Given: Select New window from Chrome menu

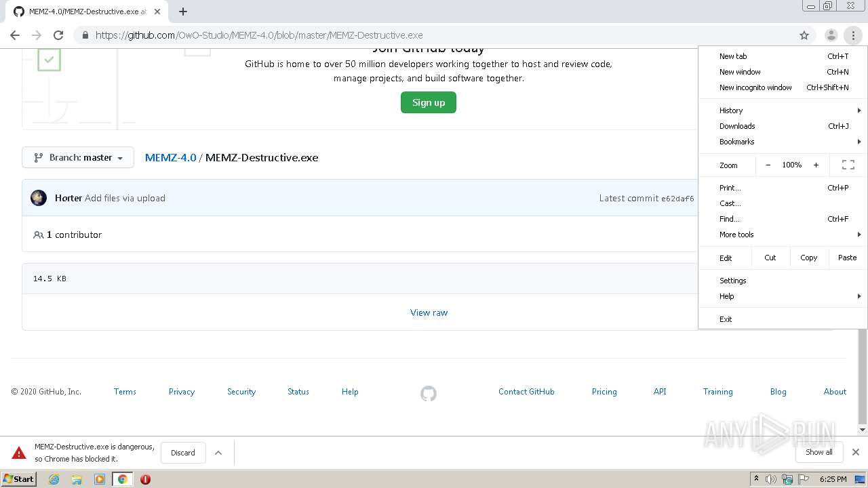Looking at the screenshot, I should [x=783, y=72].
